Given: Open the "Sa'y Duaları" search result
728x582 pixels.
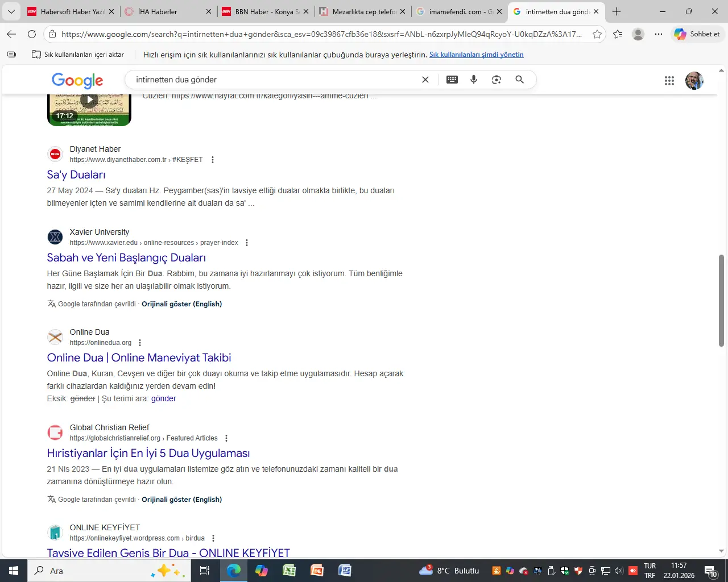Looking at the screenshot, I should click(76, 175).
